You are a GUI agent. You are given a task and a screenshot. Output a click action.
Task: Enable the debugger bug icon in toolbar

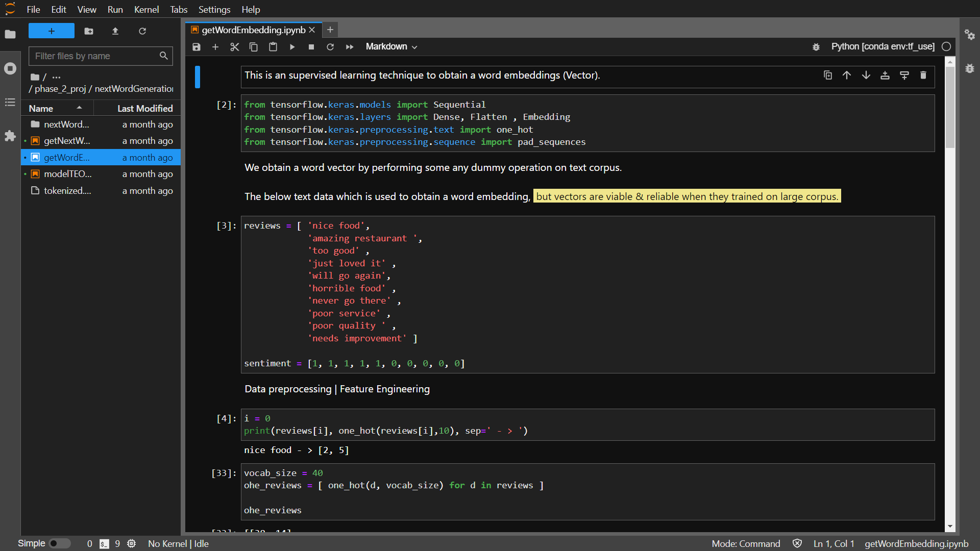816,47
